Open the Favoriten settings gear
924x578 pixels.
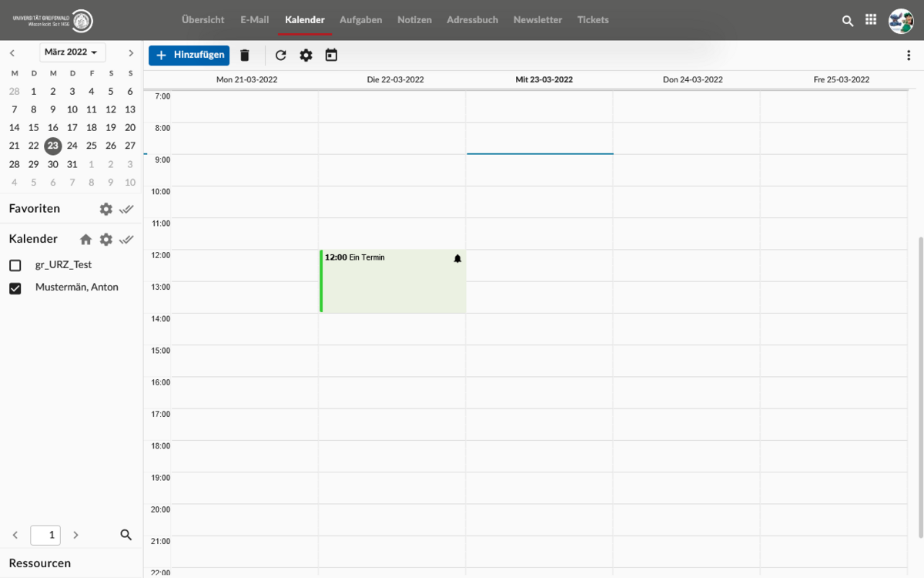105,209
